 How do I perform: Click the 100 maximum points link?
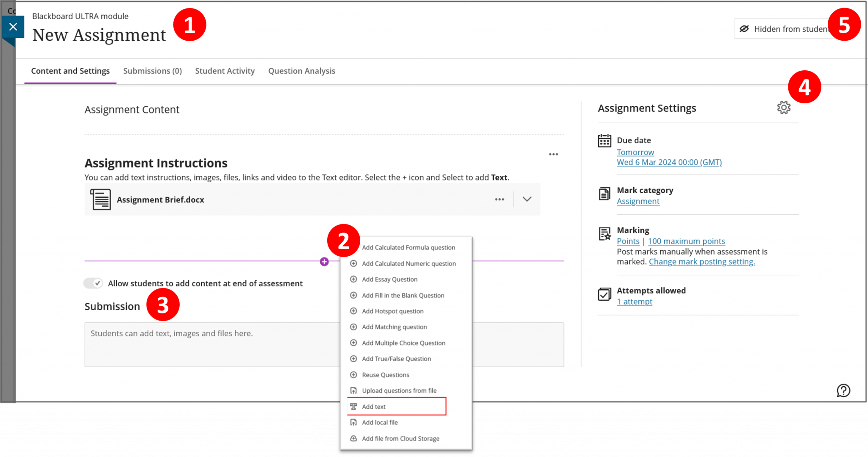tap(686, 241)
